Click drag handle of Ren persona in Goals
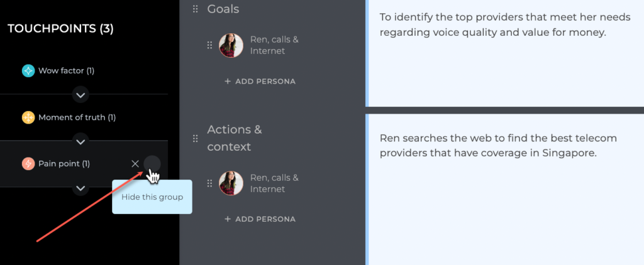The image size is (644, 265). click(209, 46)
